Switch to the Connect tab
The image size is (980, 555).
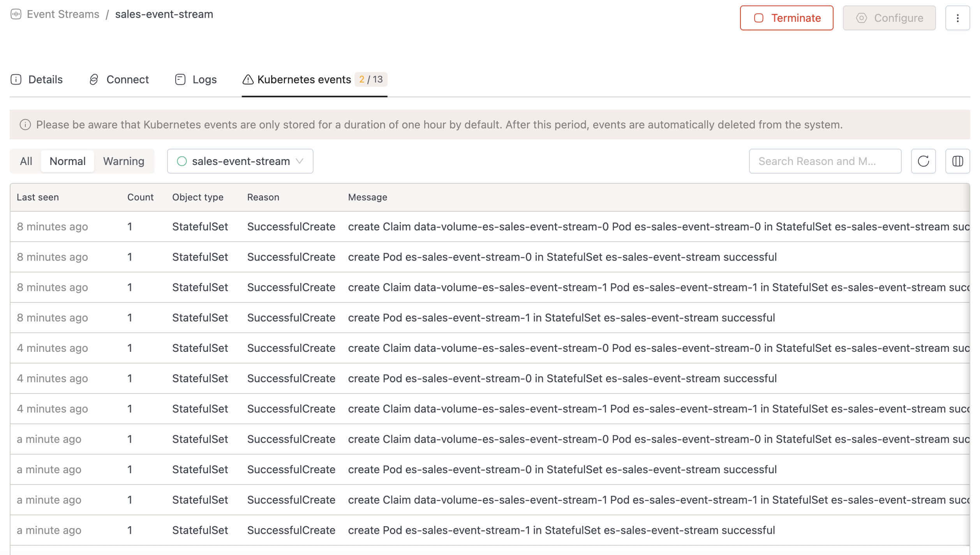click(x=119, y=79)
